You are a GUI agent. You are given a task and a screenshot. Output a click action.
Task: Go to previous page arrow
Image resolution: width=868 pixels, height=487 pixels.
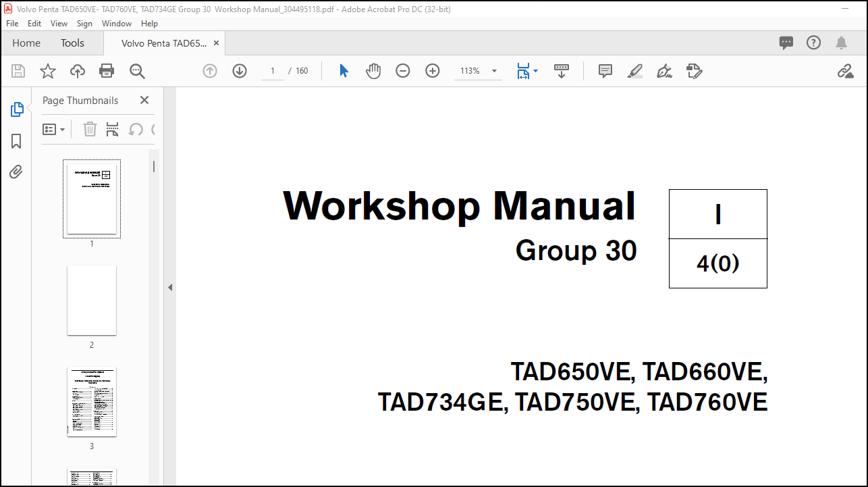210,71
